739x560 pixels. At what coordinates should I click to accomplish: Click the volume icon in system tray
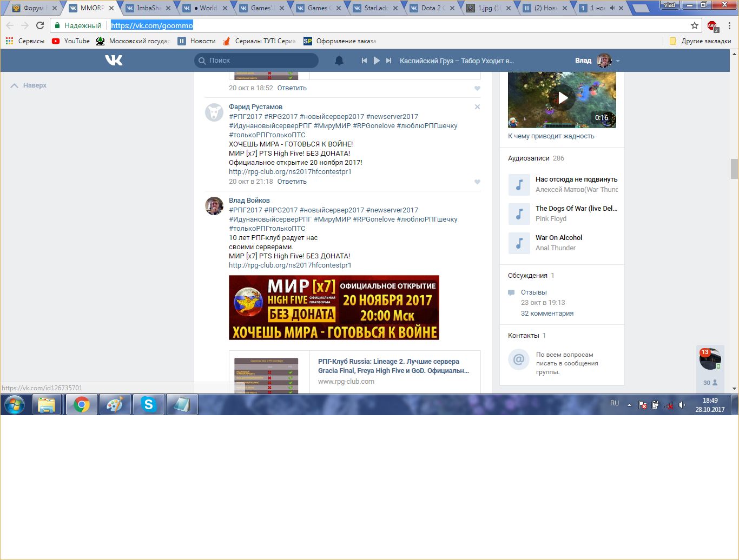pos(682,404)
